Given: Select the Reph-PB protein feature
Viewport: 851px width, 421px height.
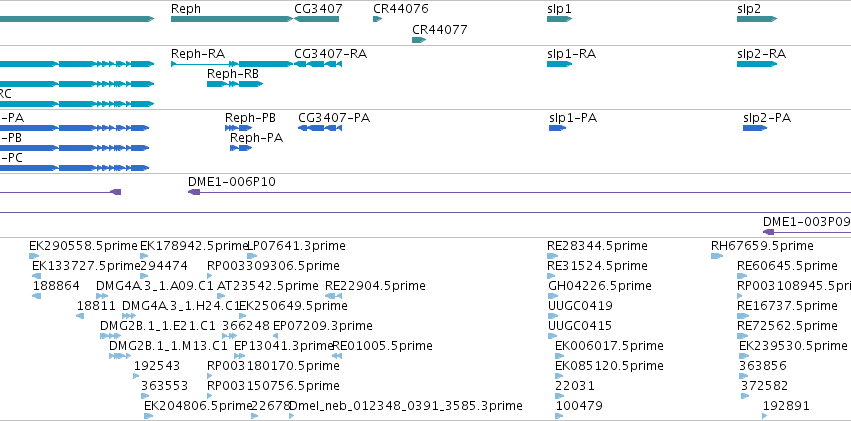Looking at the screenshot, I should point(239,128).
